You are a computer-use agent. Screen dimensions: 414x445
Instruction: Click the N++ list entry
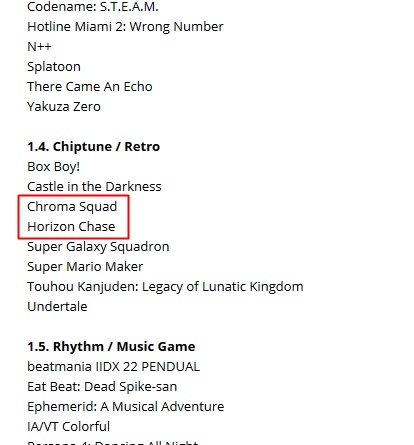(x=39, y=47)
